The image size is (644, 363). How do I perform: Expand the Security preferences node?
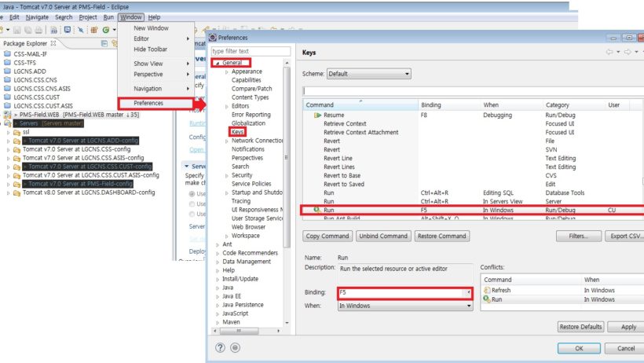coord(227,175)
